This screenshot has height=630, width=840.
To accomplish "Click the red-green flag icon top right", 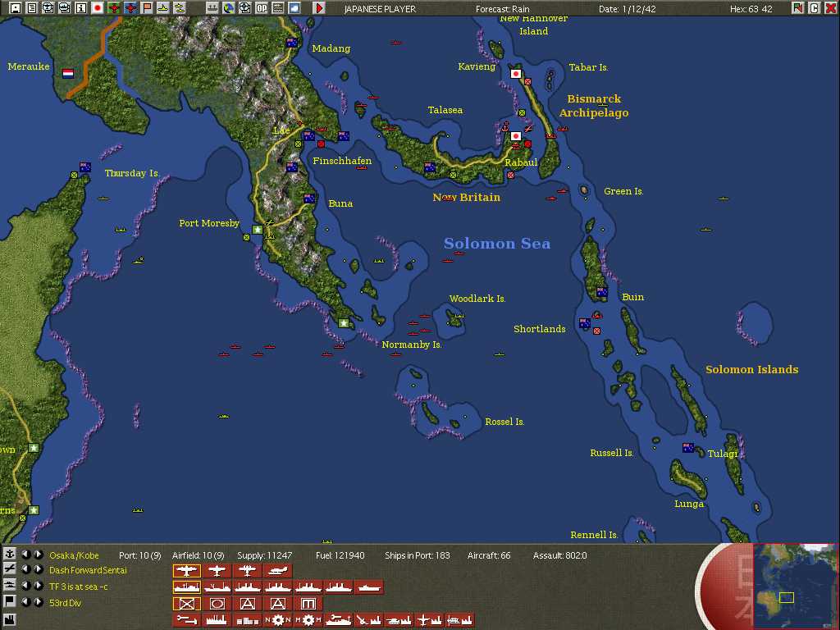I will coord(797,8).
